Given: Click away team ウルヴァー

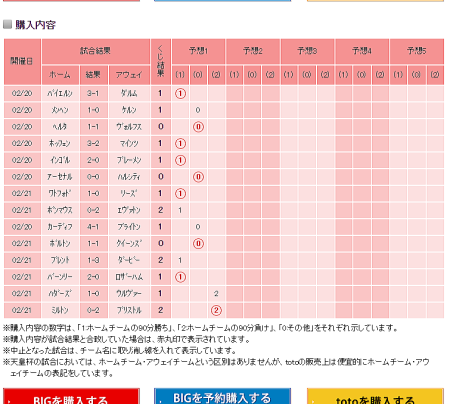Looking at the screenshot, I should (129, 293).
